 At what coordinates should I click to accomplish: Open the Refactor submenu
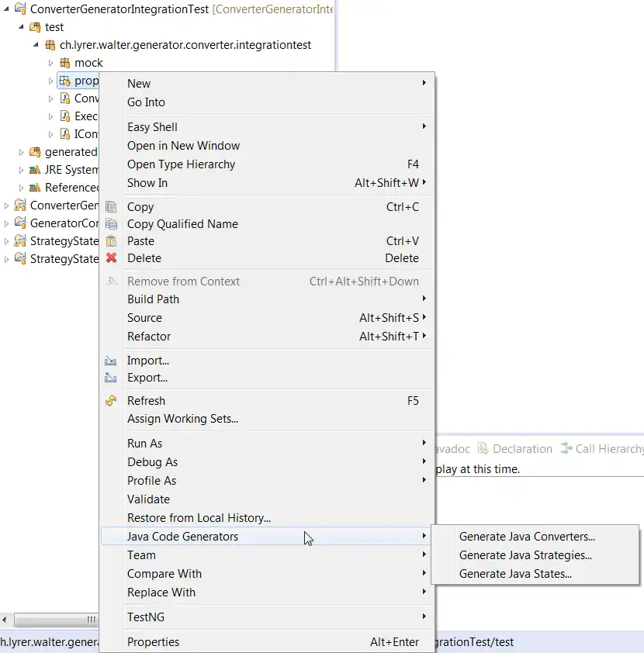tap(268, 336)
